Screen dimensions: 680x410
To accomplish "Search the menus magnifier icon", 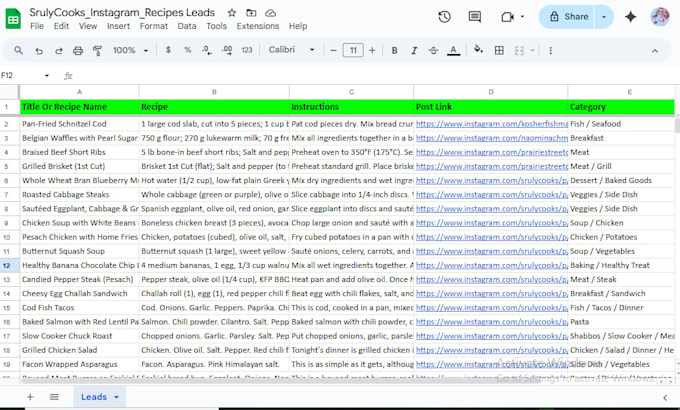I will [x=18, y=50].
